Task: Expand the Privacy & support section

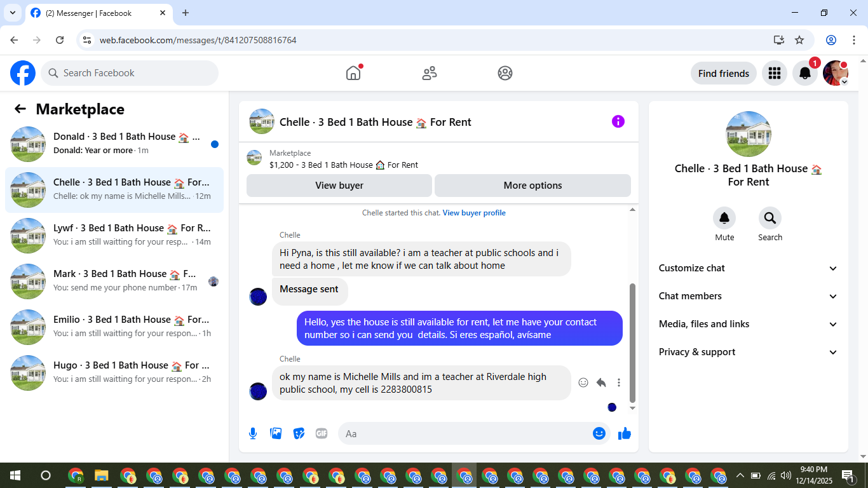Action: pos(748,352)
